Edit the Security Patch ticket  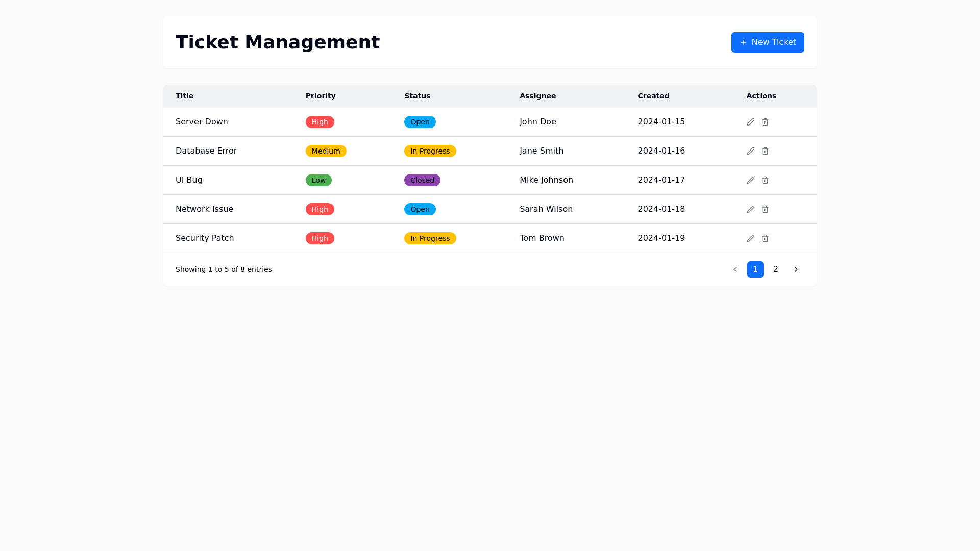751,238
